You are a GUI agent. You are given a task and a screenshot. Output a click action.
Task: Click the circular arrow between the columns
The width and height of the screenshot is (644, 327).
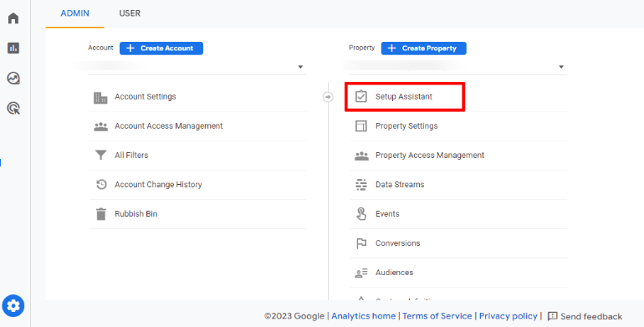(328, 97)
